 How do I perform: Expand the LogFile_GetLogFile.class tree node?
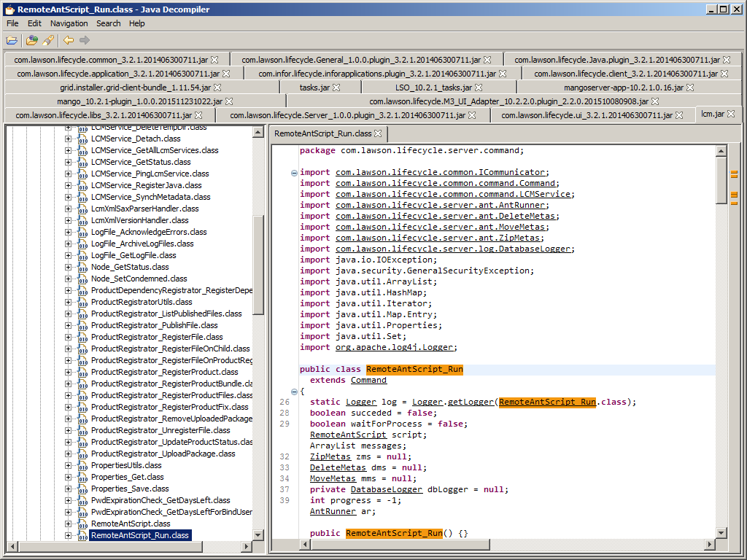(69, 255)
